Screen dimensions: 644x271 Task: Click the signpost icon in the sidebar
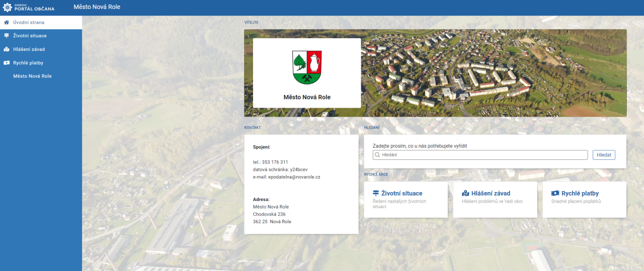click(7, 36)
